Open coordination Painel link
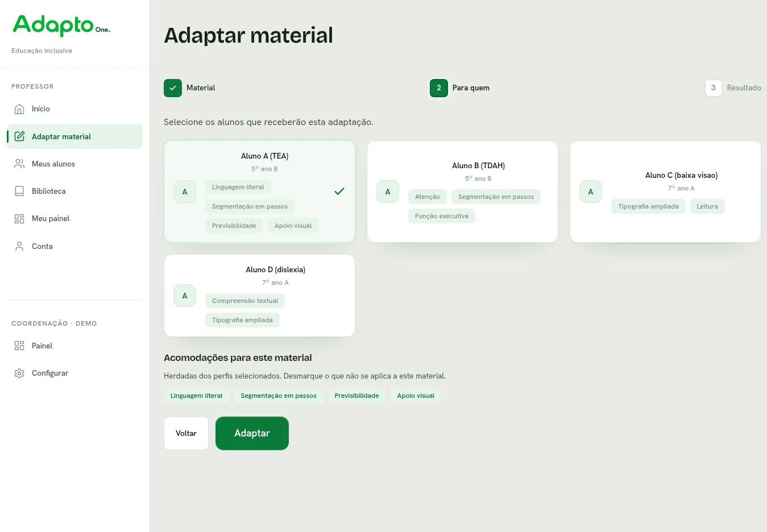The image size is (767, 532). pos(74,346)
